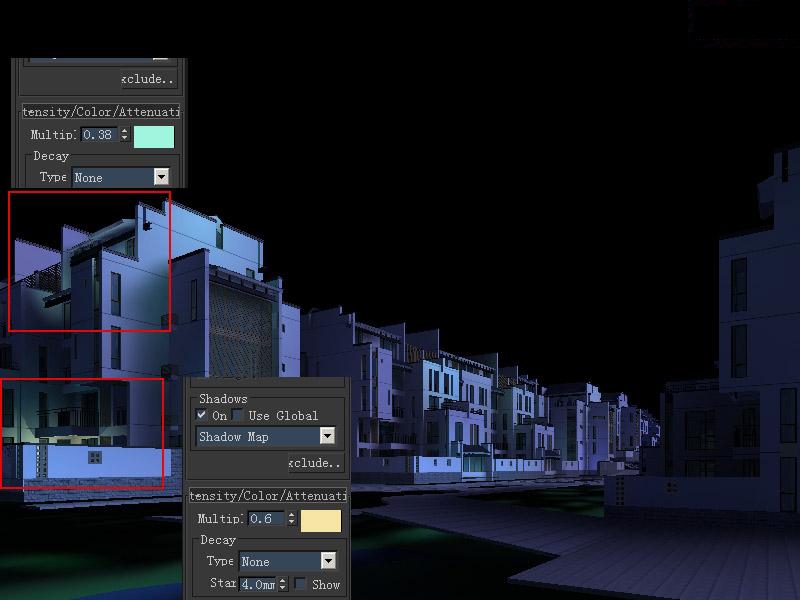This screenshot has width=800, height=600.
Task: Click the 0.6 Multiplier field
Action: pyautogui.click(x=266, y=519)
